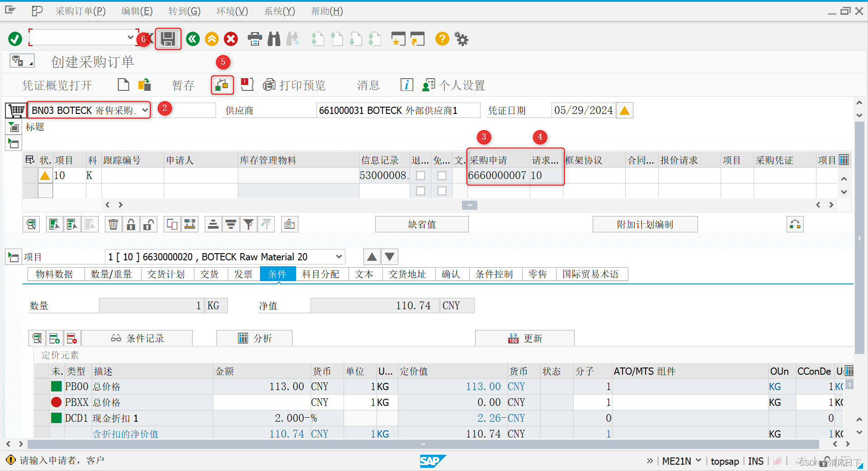Click the green Back arrow icon
Viewport: 868px width, 471px height.
point(193,39)
